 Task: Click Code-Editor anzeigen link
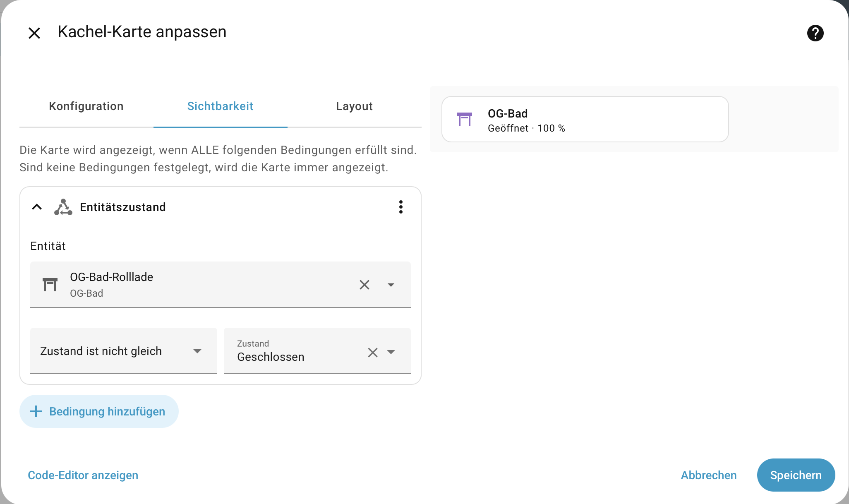point(83,475)
